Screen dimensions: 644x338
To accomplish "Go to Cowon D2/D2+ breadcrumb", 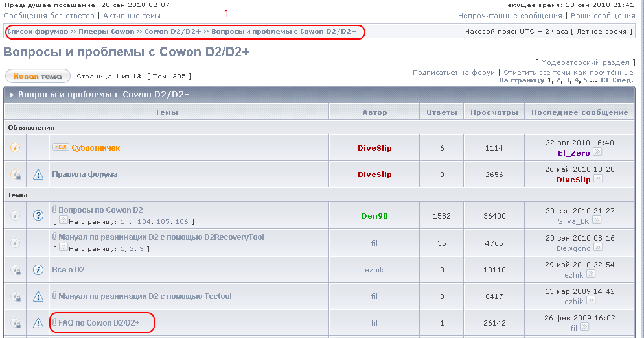I will 173,32.
